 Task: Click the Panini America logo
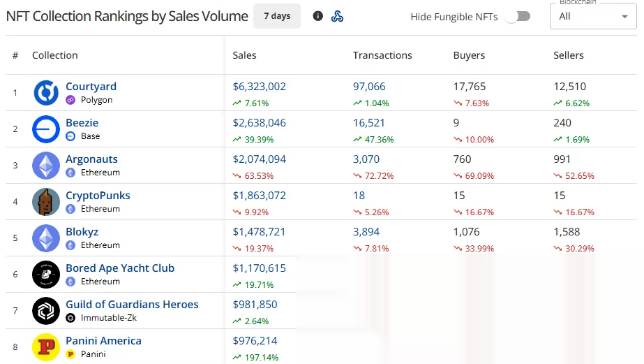click(x=46, y=347)
